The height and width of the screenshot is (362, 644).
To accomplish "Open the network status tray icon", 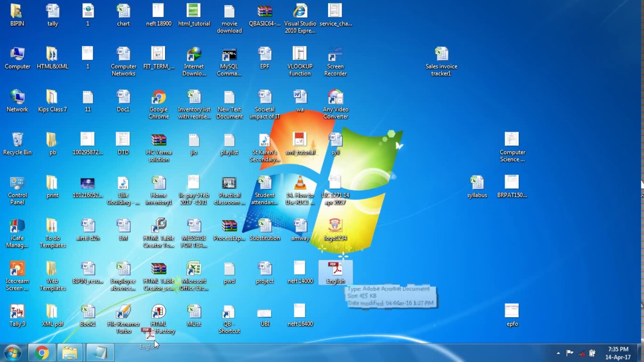I will coord(582,353).
